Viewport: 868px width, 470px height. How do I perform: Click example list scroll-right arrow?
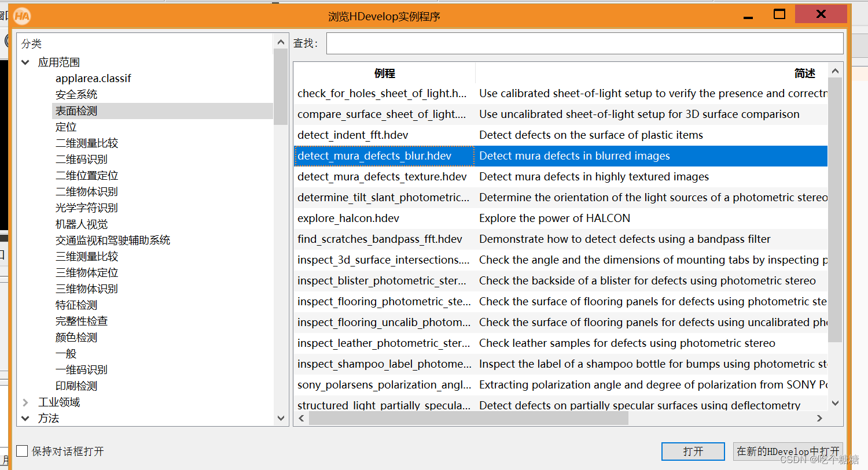click(x=819, y=418)
